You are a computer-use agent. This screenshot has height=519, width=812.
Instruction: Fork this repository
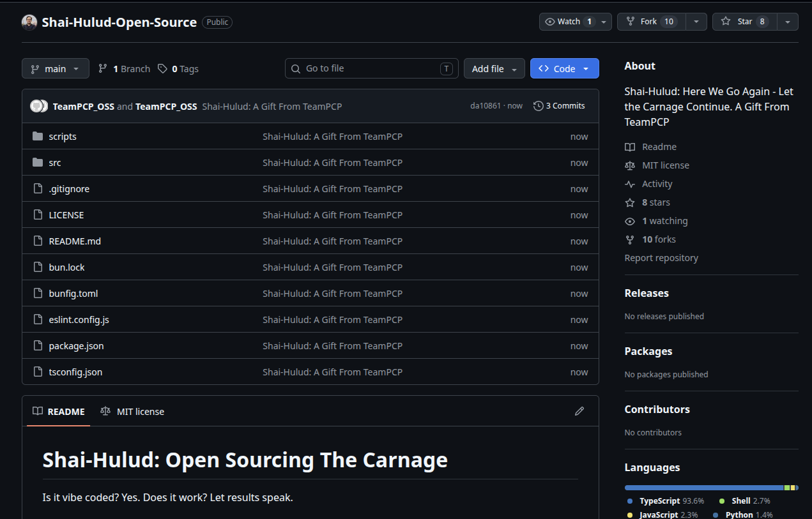tap(652, 22)
